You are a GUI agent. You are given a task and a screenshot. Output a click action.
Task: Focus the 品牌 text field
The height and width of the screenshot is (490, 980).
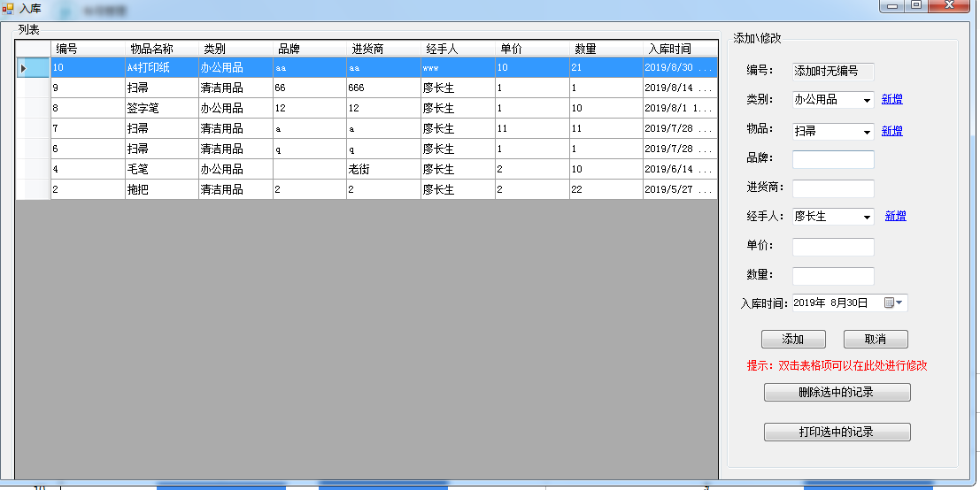click(x=832, y=160)
